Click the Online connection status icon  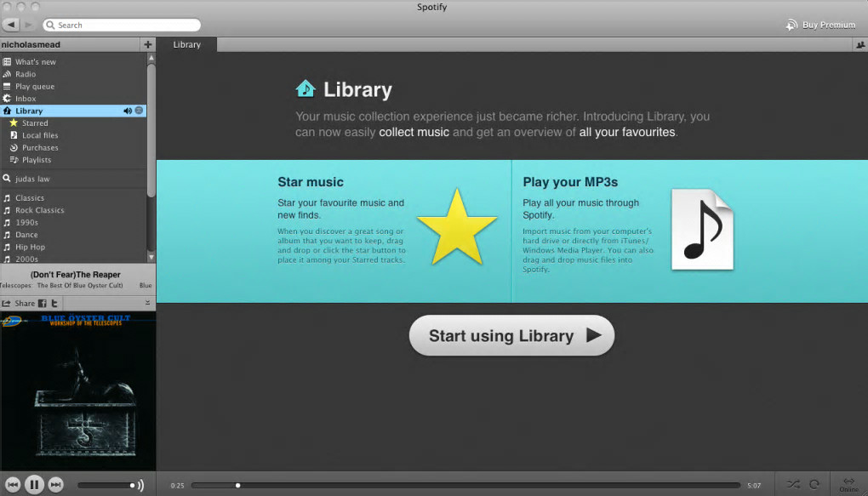point(848,484)
